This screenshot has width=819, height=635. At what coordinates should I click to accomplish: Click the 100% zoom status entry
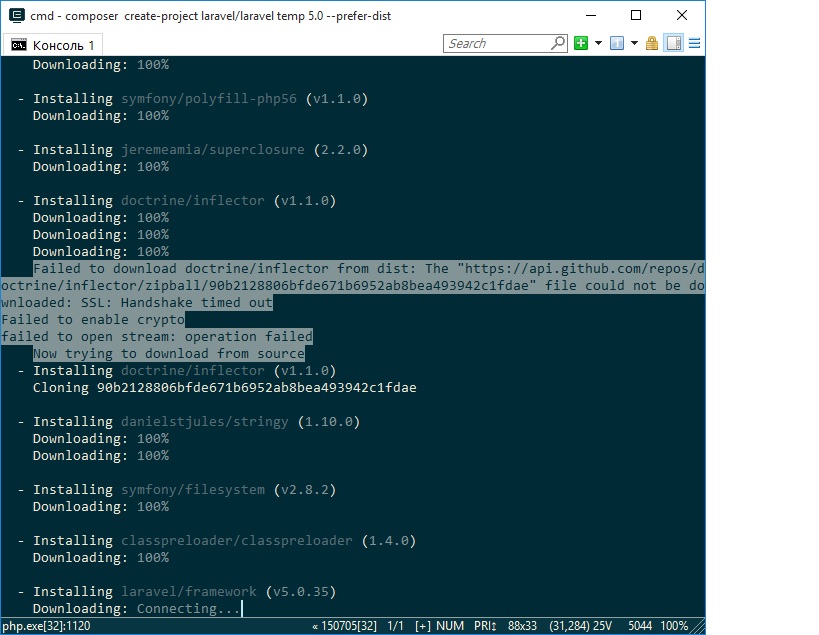pos(674,626)
